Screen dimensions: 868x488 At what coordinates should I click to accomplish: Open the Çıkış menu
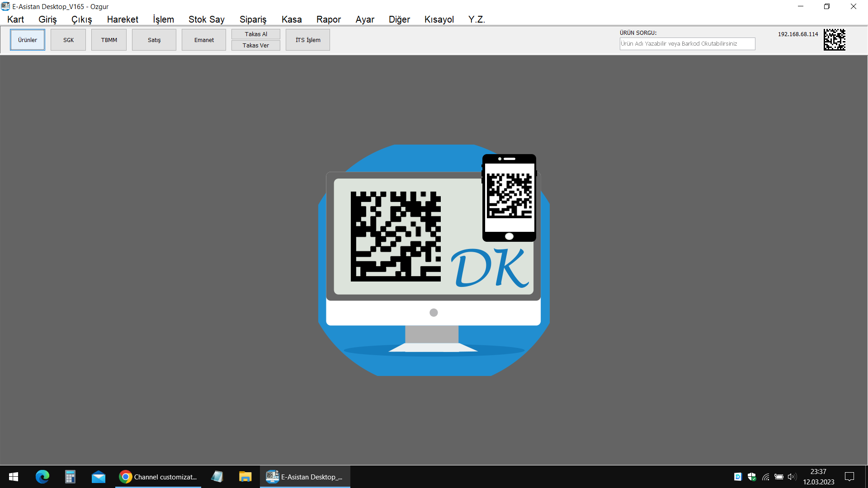click(x=82, y=19)
